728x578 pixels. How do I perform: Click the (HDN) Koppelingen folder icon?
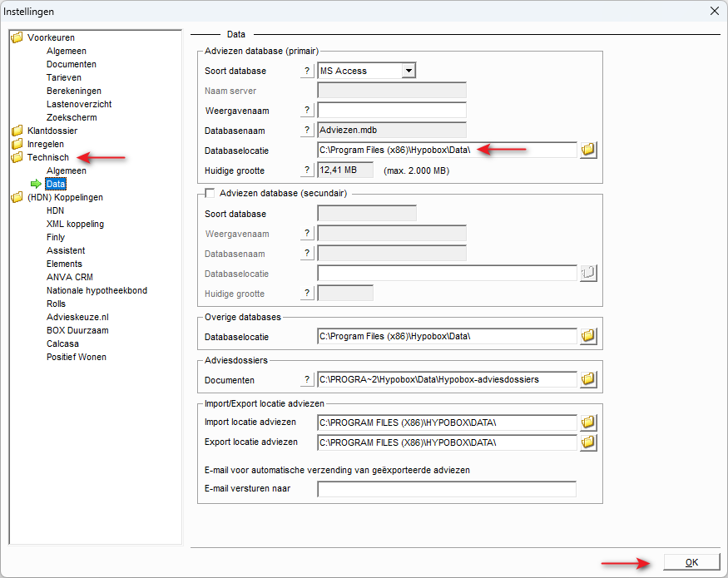17,197
